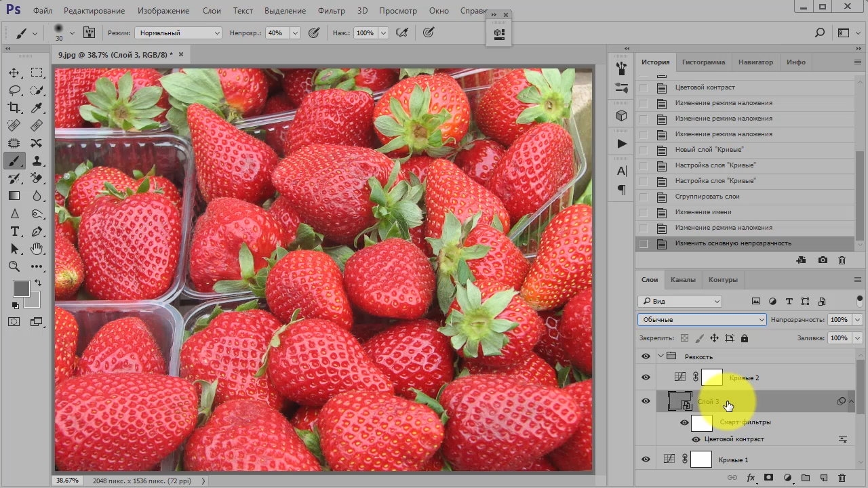Screen dimensions: 868x488
Task: Create a new layer group folder
Action: click(806, 478)
